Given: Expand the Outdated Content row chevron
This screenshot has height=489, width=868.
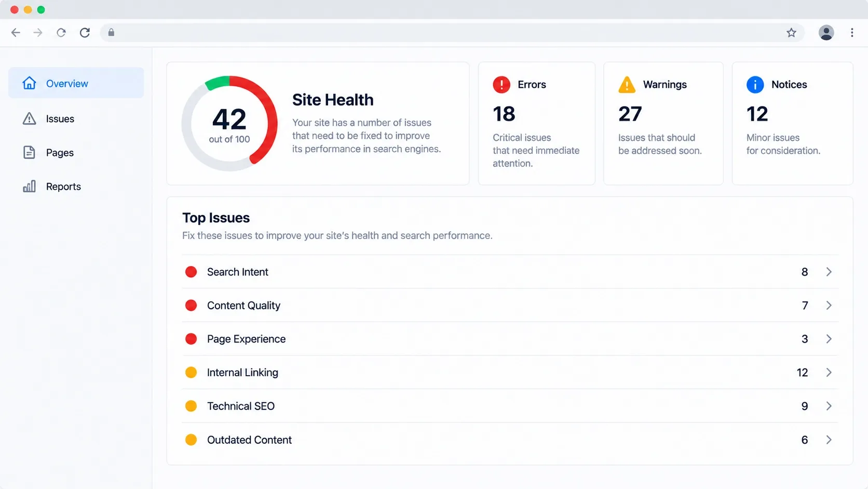Looking at the screenshot, I should [x=829, y=440].
